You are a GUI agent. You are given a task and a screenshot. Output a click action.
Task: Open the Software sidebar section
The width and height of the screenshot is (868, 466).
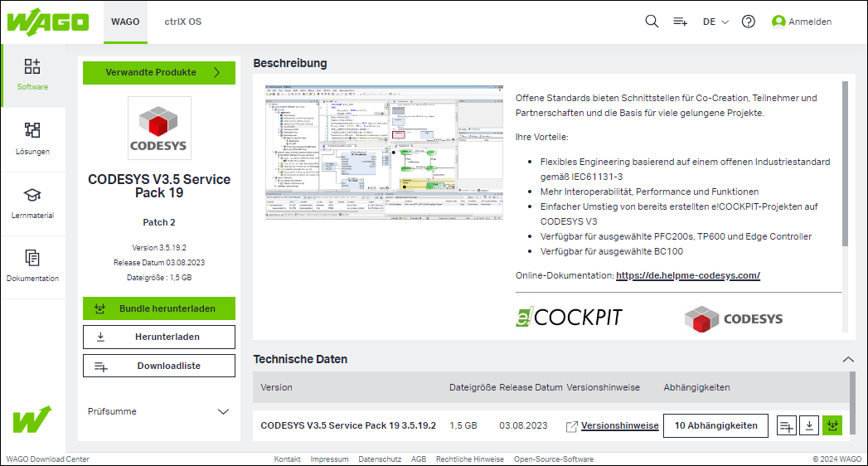point(32,75)
